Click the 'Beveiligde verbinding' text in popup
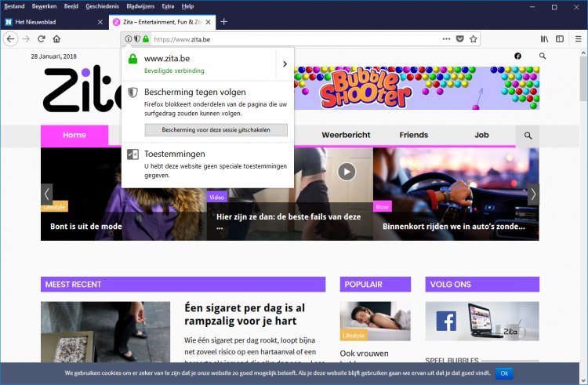 pos(174,71)
